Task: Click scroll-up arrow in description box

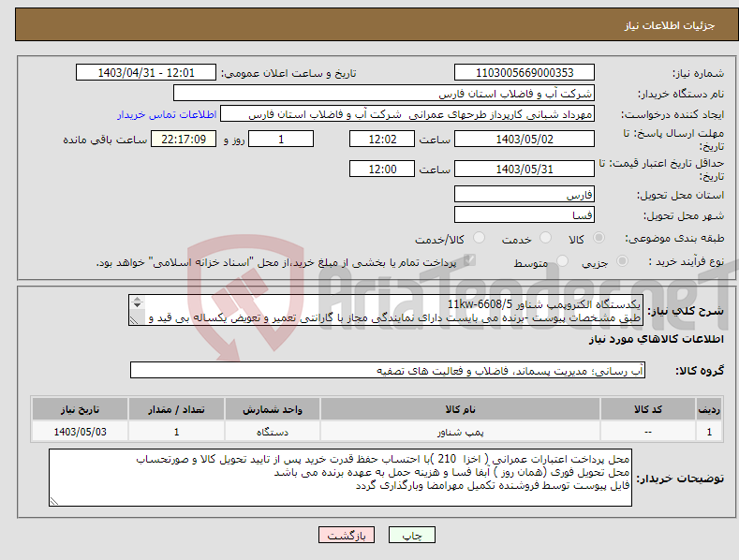Action: (137, 300)
